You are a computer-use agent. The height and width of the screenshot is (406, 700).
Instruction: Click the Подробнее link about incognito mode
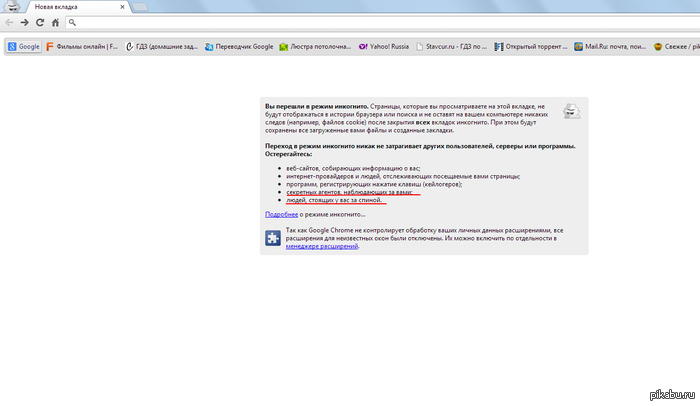(281, 214)
